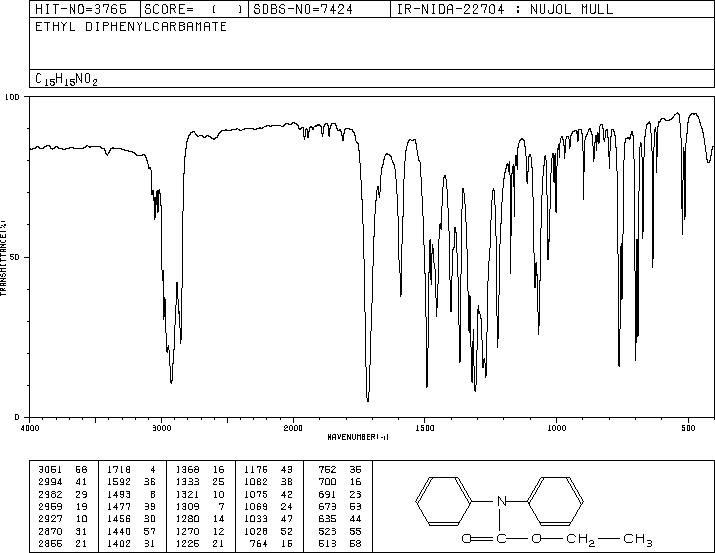This screenshot has height=553, width=715.
Task: Click peak table wavenumber 1402
Action: click(x=119, y=544)
